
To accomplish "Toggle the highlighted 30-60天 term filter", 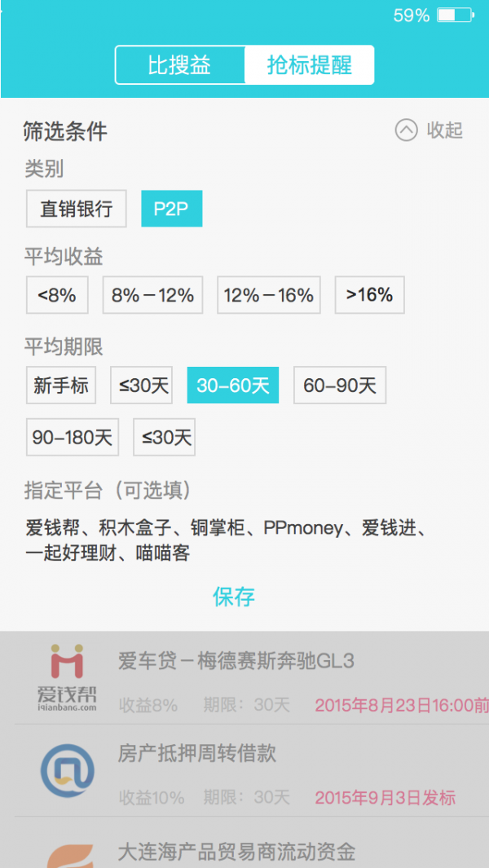I will (x=233, y=386).
